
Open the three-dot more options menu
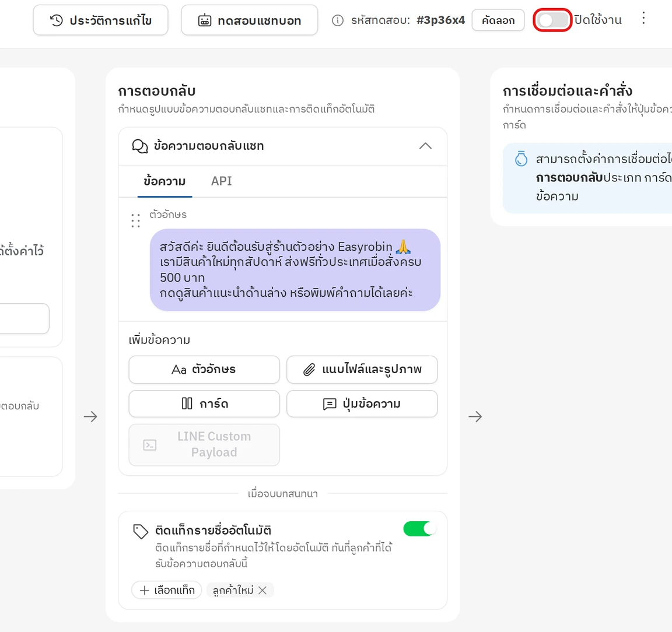point(643,18)
